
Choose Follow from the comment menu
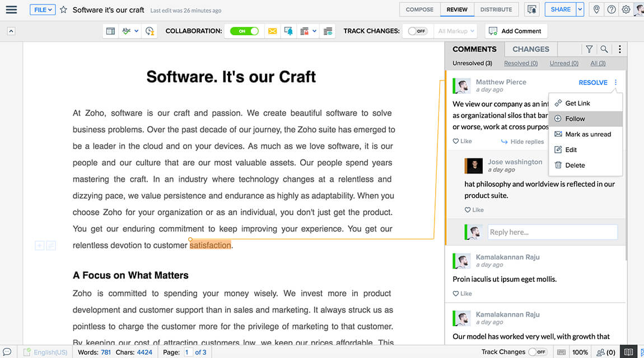click(x=575, y=119)
